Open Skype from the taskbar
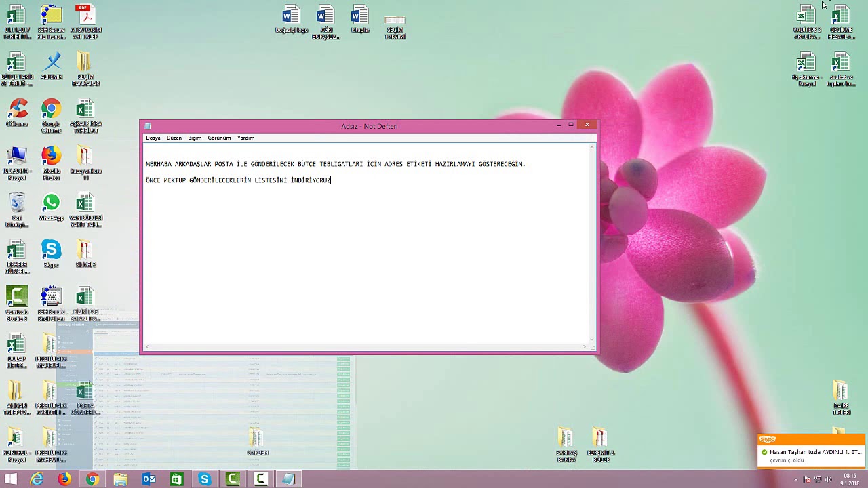The height and width of the screenshot is (488, 868). [204, 479]
